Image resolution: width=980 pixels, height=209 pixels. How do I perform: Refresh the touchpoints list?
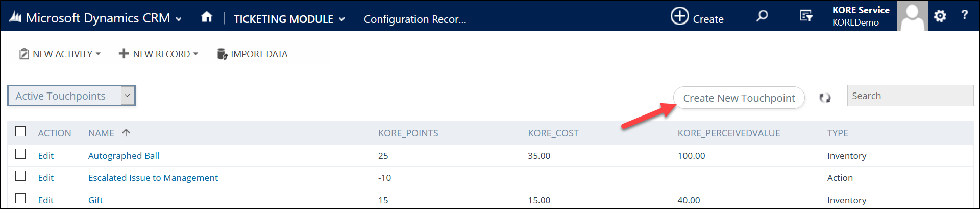pos(825,98)
